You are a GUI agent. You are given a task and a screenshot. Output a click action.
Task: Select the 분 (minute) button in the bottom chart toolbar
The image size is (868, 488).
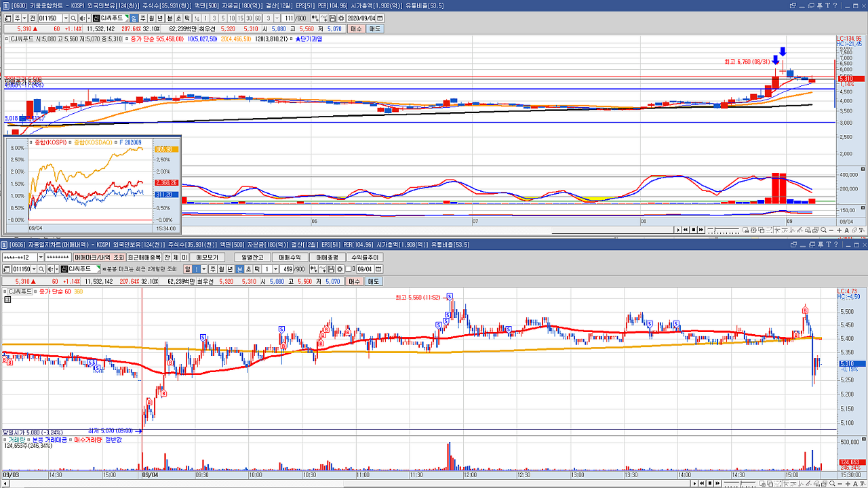240,270
